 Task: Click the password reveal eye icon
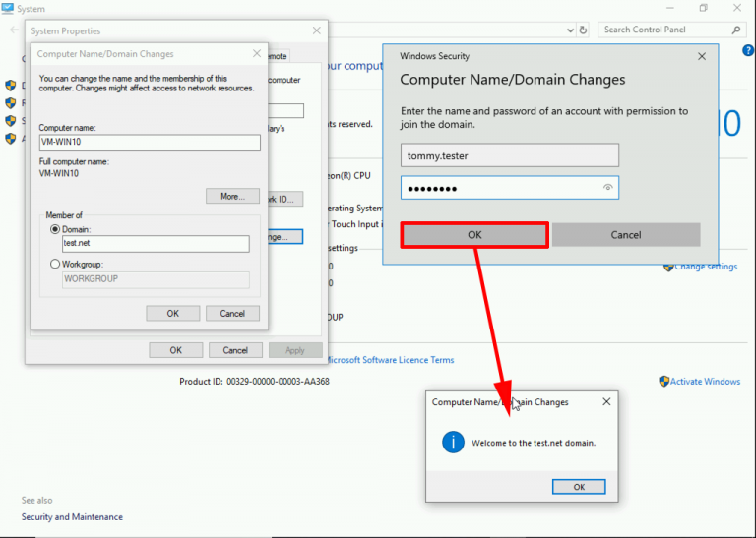[x=608, y=187]
